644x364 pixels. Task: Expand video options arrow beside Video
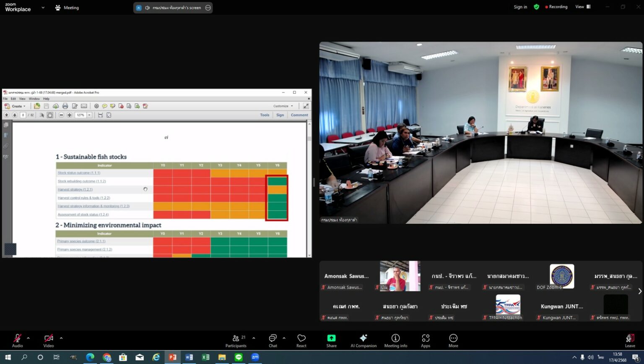pyautogui.click(x=61, y=338)
